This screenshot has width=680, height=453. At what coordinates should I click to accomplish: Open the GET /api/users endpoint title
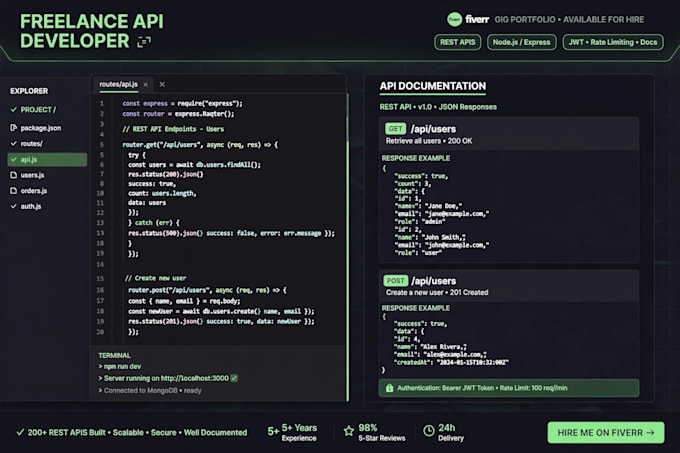[433, 129]
